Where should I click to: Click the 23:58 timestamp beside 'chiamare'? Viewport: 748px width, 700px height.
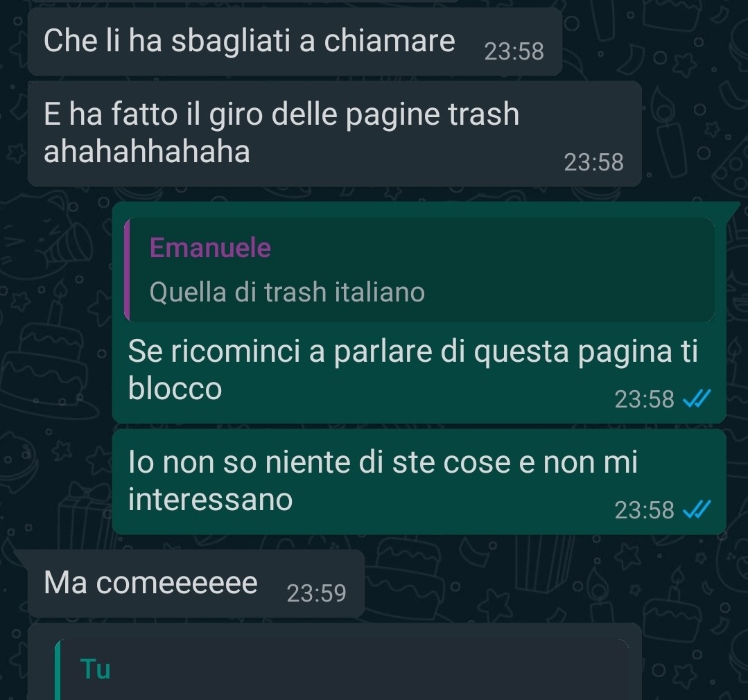pos(514,51)
